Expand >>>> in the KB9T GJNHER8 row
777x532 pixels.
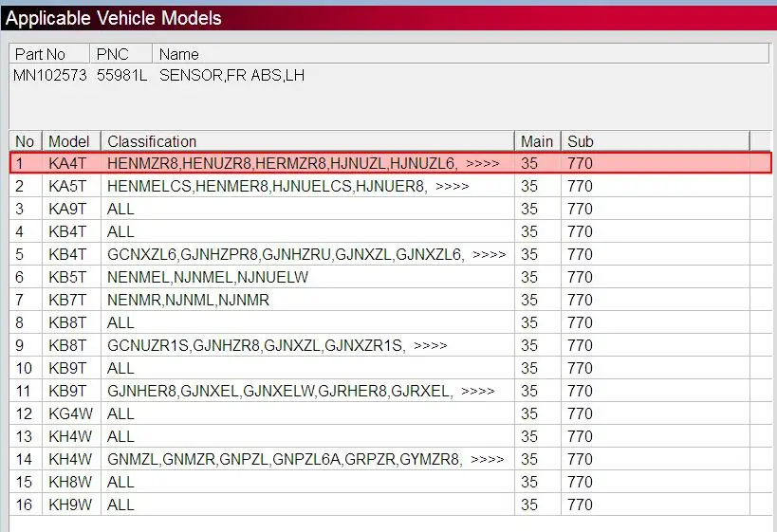pos(478,392)
